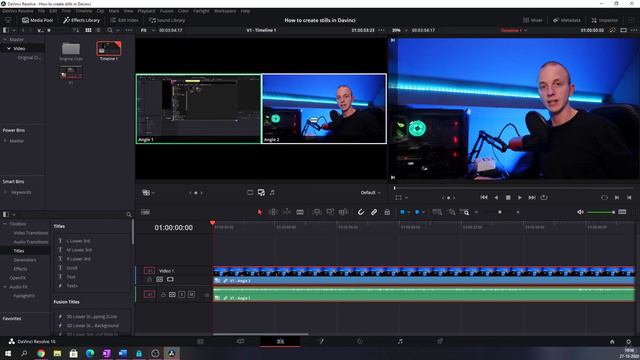Switch to the Fairlight page music-note tab
Viewport: 640px width, 360px height.
coord(400,341)
